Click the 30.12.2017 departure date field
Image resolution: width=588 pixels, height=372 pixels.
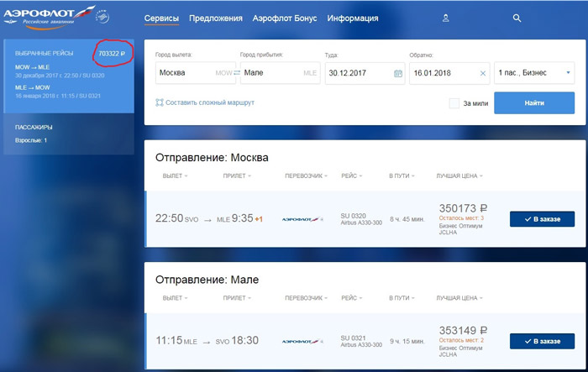[365, 73]
